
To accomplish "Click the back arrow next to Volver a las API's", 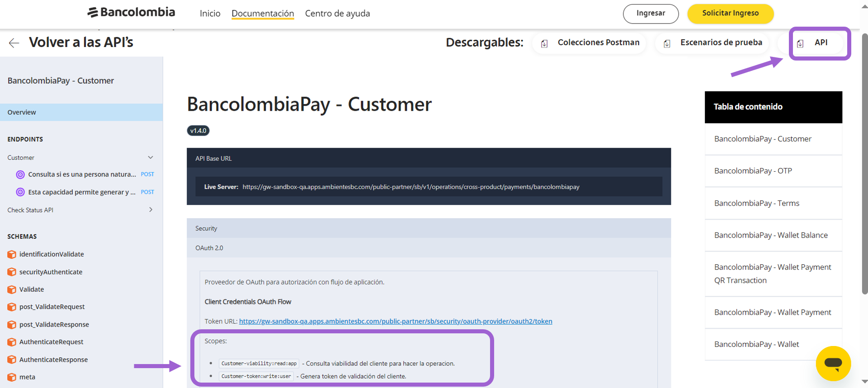I will coord(14,43).
